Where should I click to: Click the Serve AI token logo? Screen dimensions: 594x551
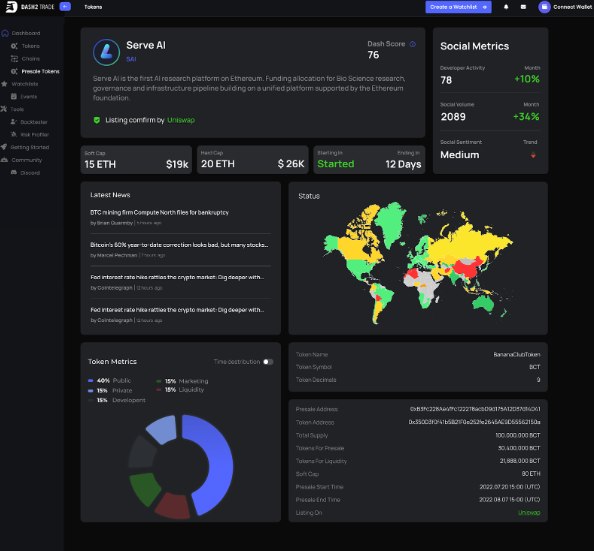106,52
